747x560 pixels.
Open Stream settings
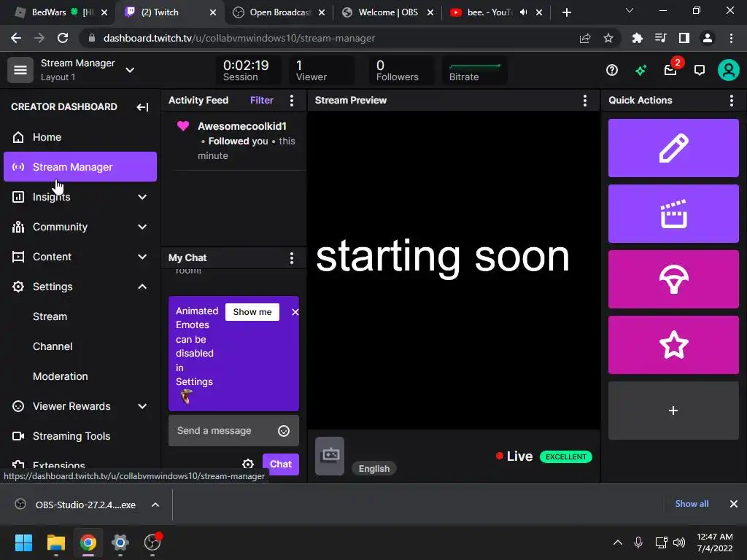(x=50, y=316)
